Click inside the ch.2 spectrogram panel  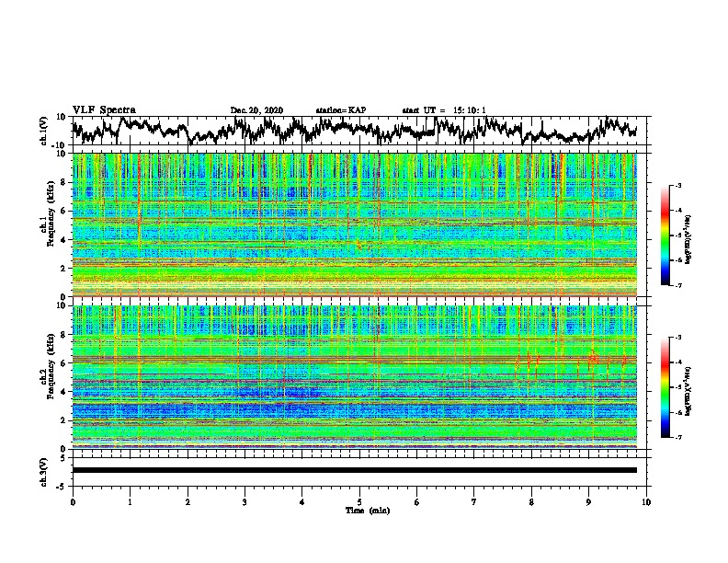355,377
